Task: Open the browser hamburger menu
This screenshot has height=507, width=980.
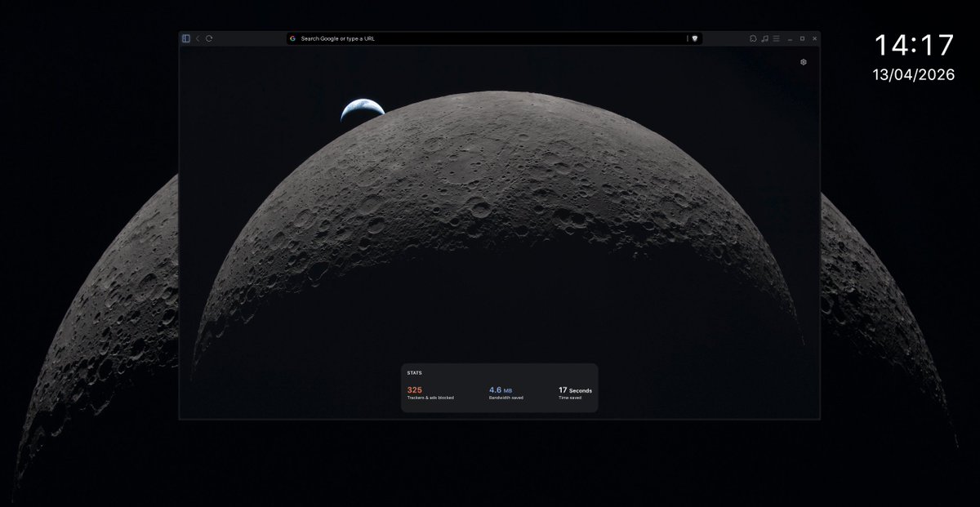Action: click(776, 38)
